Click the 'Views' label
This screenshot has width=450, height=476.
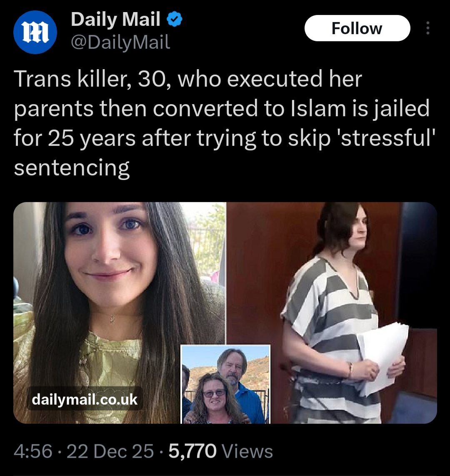click(x=247, y=451)
